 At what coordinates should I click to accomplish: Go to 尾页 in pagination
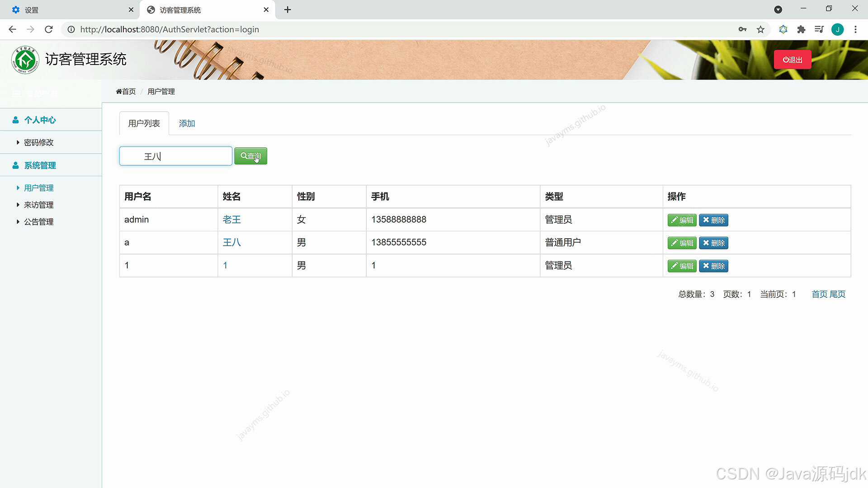tap(838, 294)
